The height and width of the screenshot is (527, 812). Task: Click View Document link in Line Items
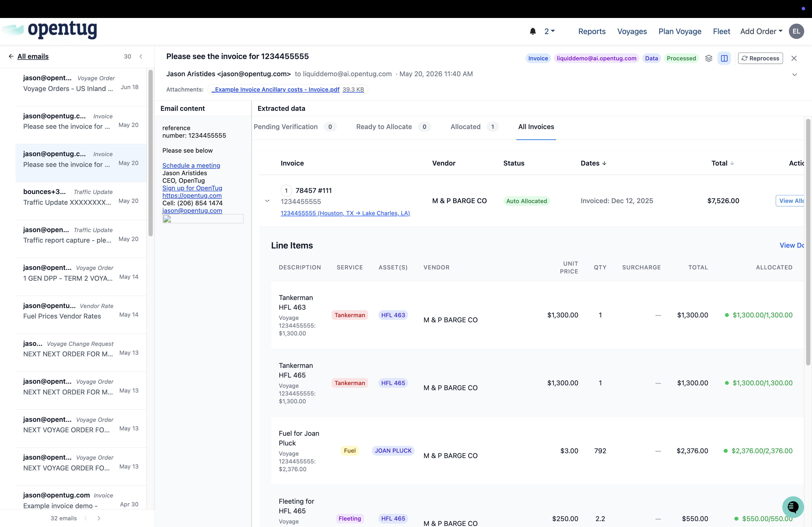click(792, 245)
